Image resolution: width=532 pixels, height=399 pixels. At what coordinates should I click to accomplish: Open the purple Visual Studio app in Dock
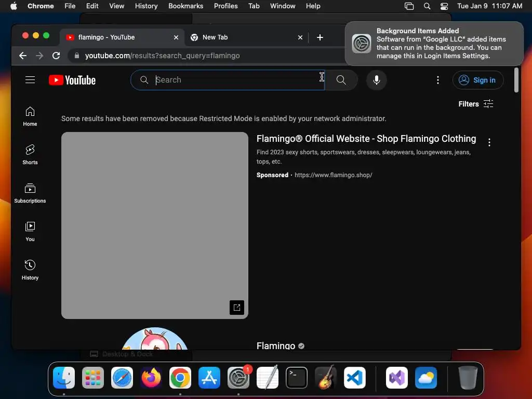pos(397,378)
